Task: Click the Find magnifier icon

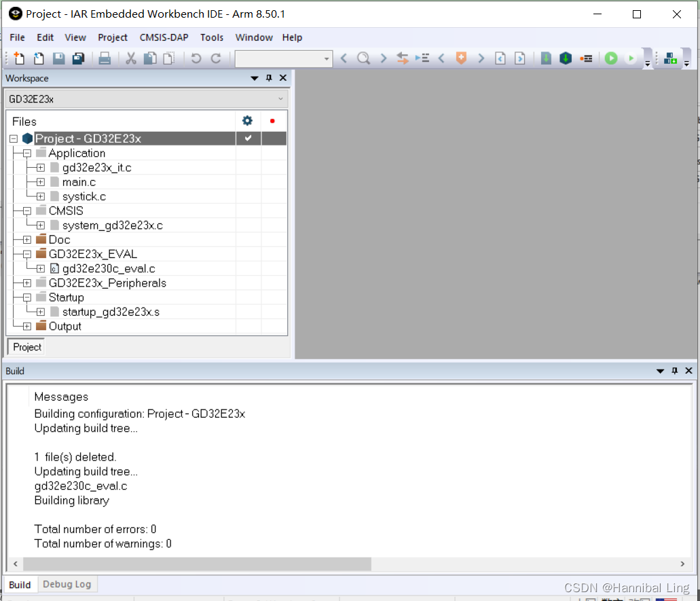Action: [x=364, y=58]
